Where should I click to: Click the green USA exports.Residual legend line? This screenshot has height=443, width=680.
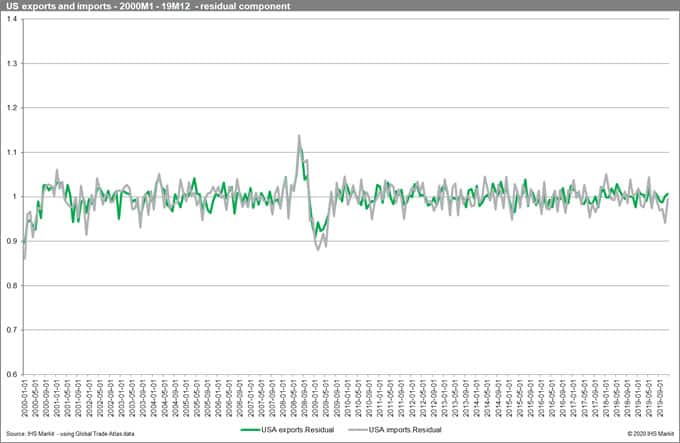[257, 431]
